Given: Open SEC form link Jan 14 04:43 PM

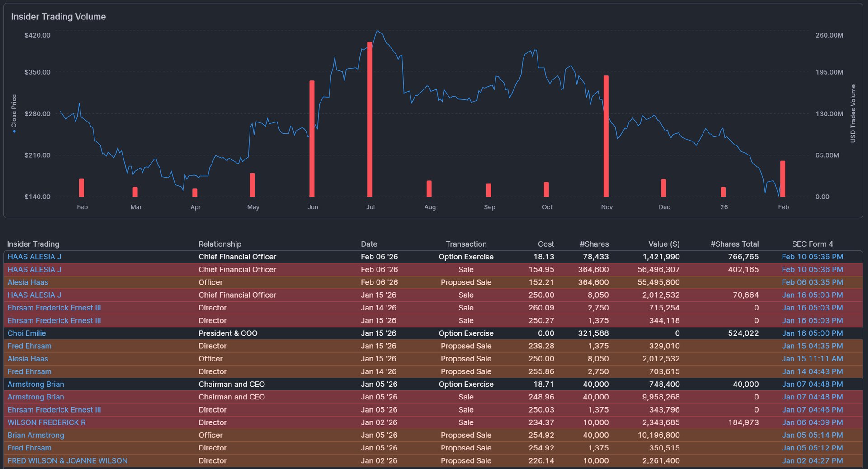Looking at the screenshot, I should (812, 371).
